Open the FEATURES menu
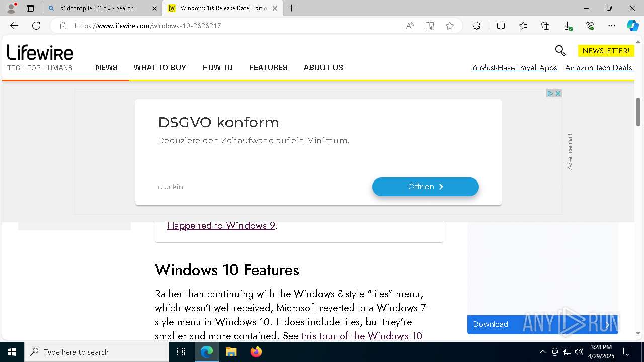Viewport: 644px width, 362px height. [x=268, y=67]
